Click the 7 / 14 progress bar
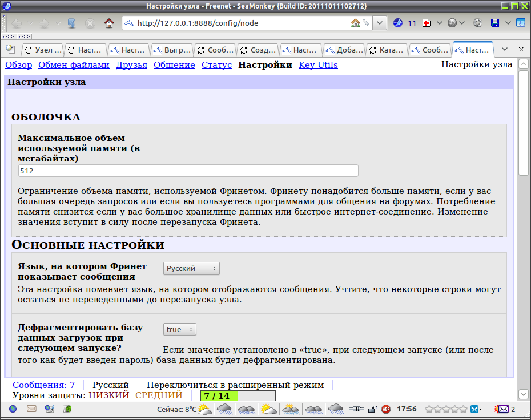This screenshot has height=420, width=531. coord(238,395)
